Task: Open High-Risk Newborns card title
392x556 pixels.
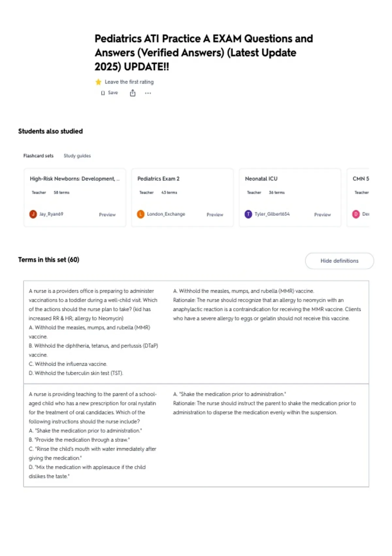Action: [75, 179]
